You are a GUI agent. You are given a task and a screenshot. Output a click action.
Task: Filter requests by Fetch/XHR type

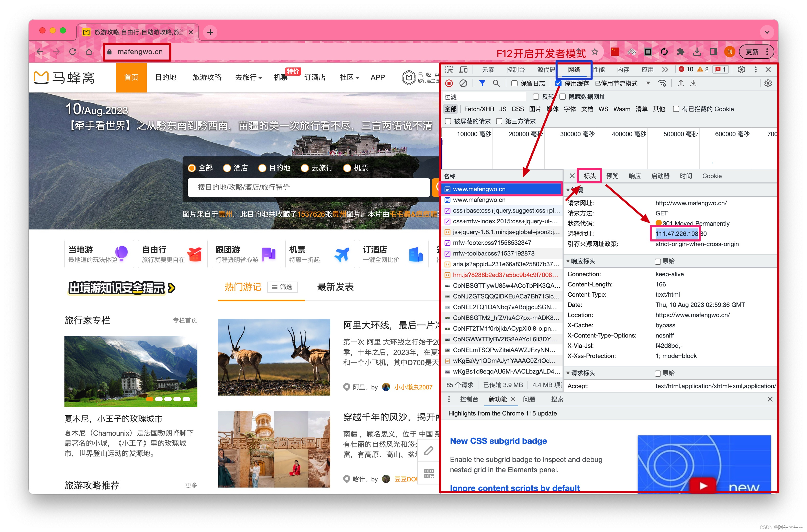pos(479,109)
